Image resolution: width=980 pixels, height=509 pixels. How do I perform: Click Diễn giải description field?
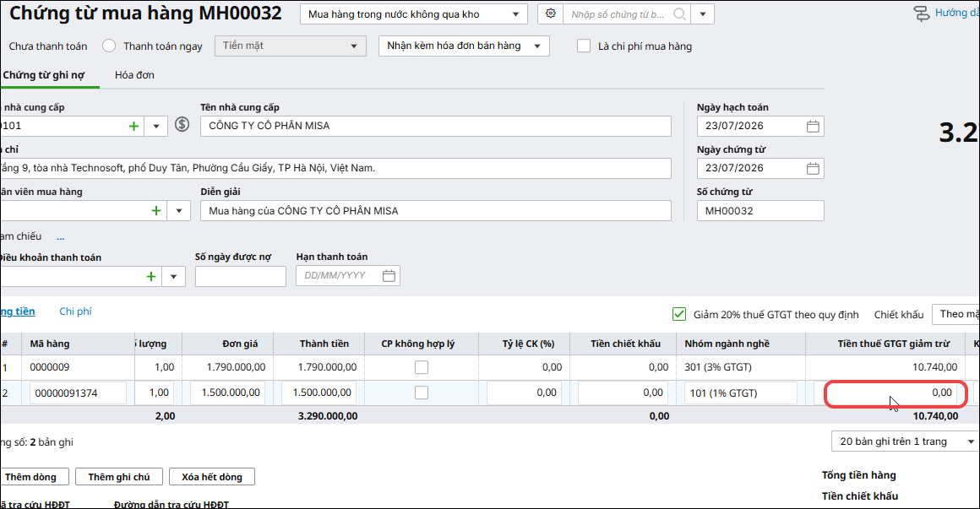pos(436,211)
